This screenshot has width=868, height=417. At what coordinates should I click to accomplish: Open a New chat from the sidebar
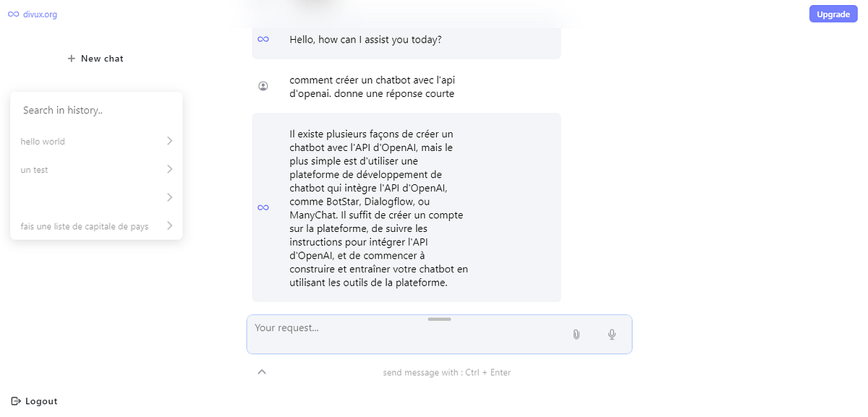pyautogui.click(x=95, y=58)
